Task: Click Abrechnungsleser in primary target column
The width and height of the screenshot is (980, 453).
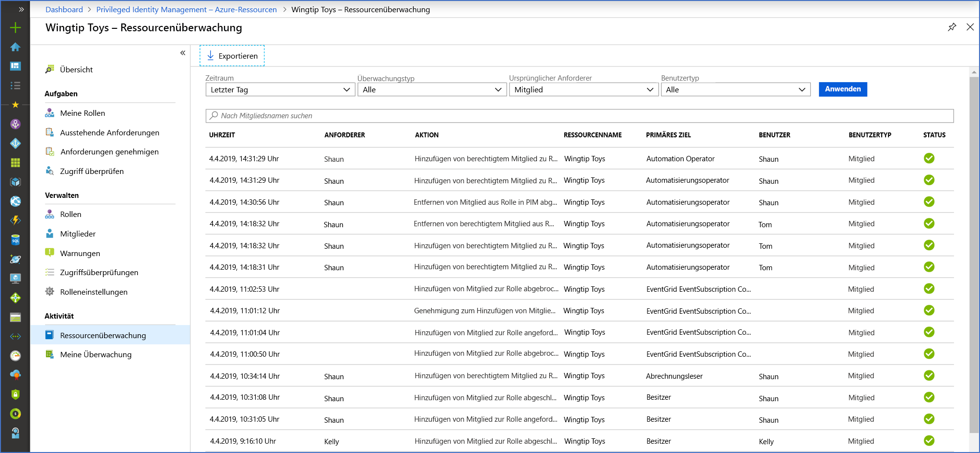Action: 674,376
